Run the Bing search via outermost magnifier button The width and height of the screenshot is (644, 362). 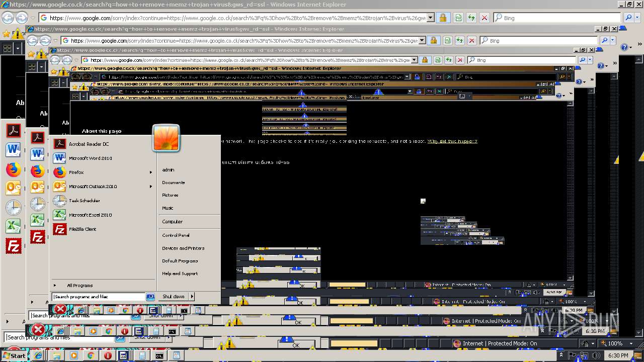[628, 18]
